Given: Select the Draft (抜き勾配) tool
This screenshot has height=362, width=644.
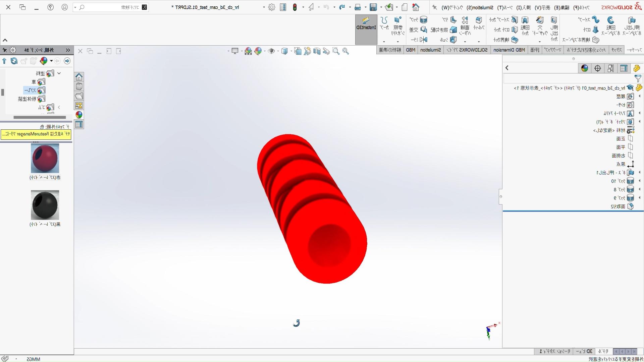Looking at the screenshot, I should click(x=444, y=30).
